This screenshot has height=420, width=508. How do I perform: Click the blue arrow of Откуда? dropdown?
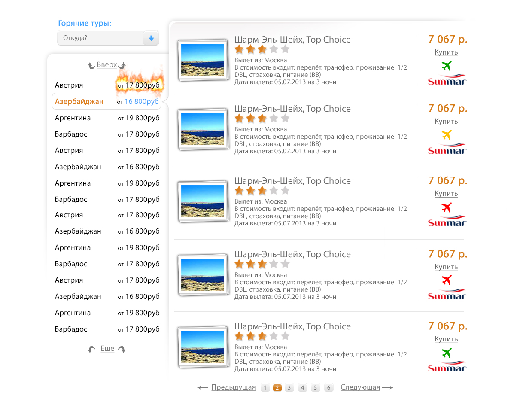click(x=151, y=38)
